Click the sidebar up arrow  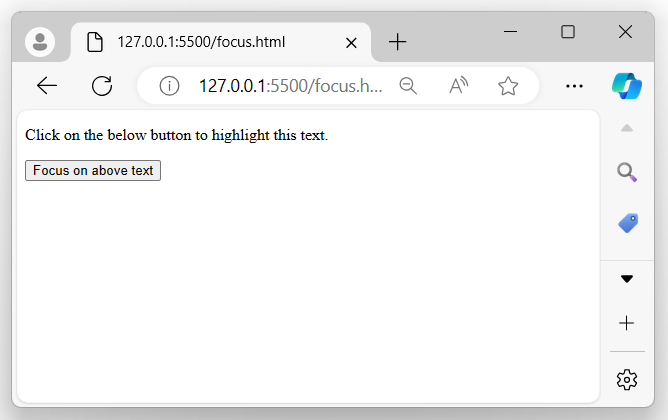627,128
